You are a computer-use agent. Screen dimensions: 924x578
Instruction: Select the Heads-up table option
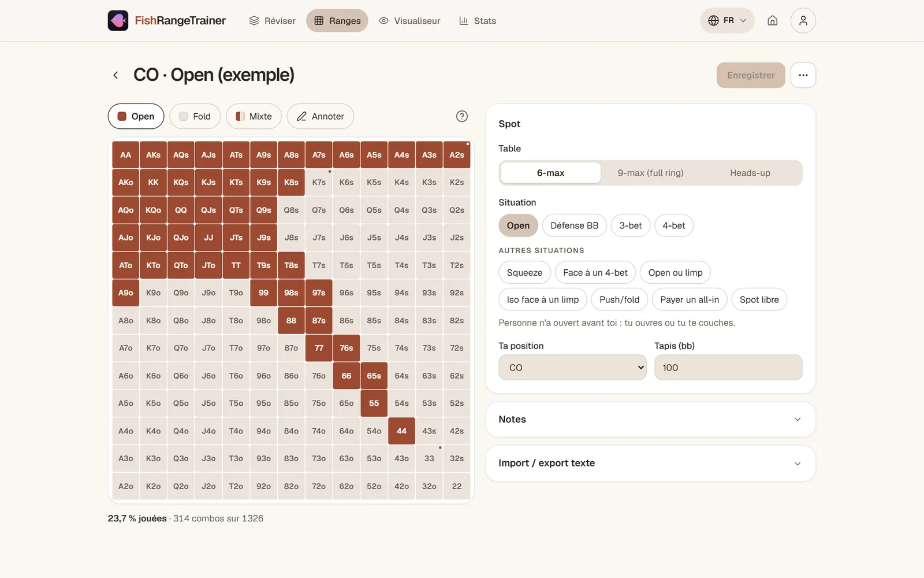750,173
